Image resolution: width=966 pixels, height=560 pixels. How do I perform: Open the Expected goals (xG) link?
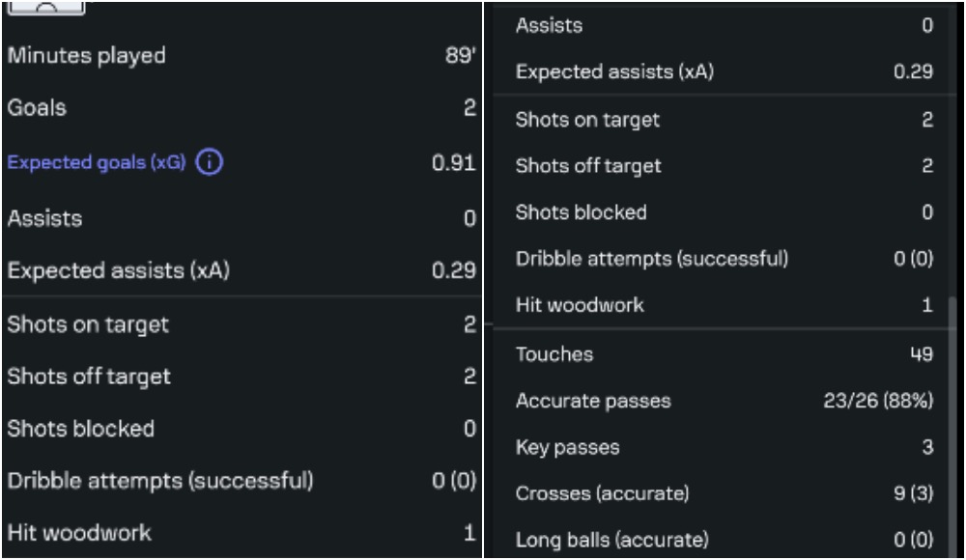coord(97,163)
